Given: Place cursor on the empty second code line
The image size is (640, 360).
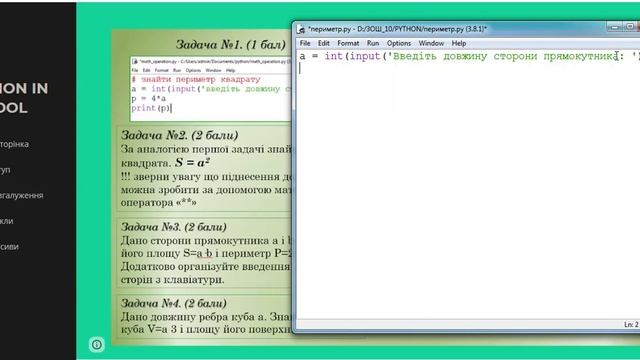Looking at the screenshot, I should (468, 69).
